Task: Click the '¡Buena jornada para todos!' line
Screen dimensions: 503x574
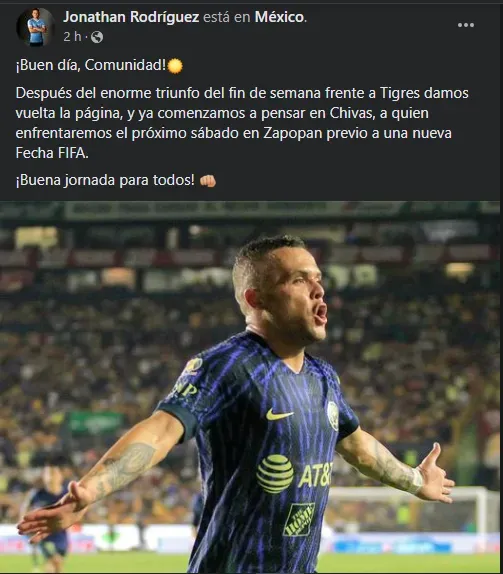Action: click(x=105, y=180)
